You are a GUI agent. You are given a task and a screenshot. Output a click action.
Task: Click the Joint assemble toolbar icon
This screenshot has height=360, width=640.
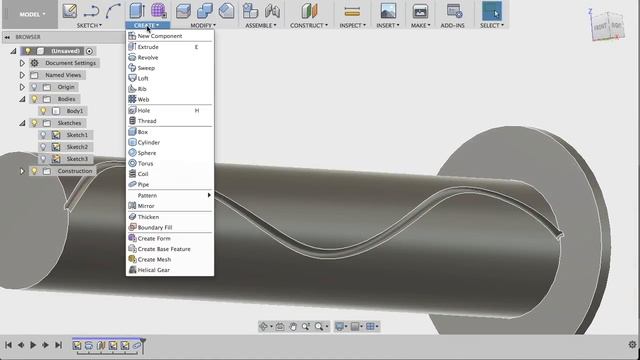(272, 11)
